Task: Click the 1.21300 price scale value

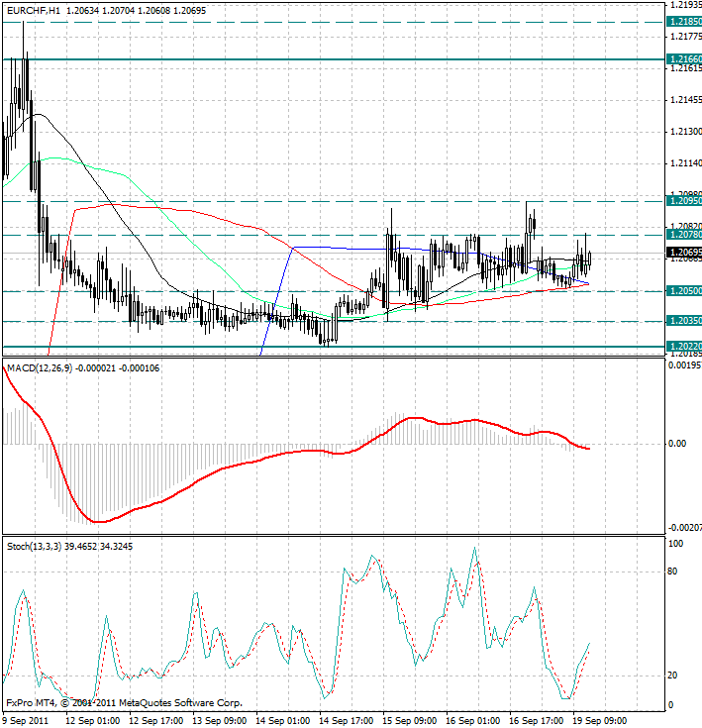Action: coord(686,132)
